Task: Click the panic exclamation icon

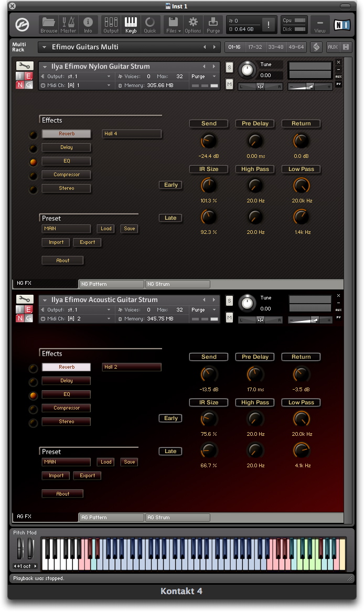Action: click(269, 25)
